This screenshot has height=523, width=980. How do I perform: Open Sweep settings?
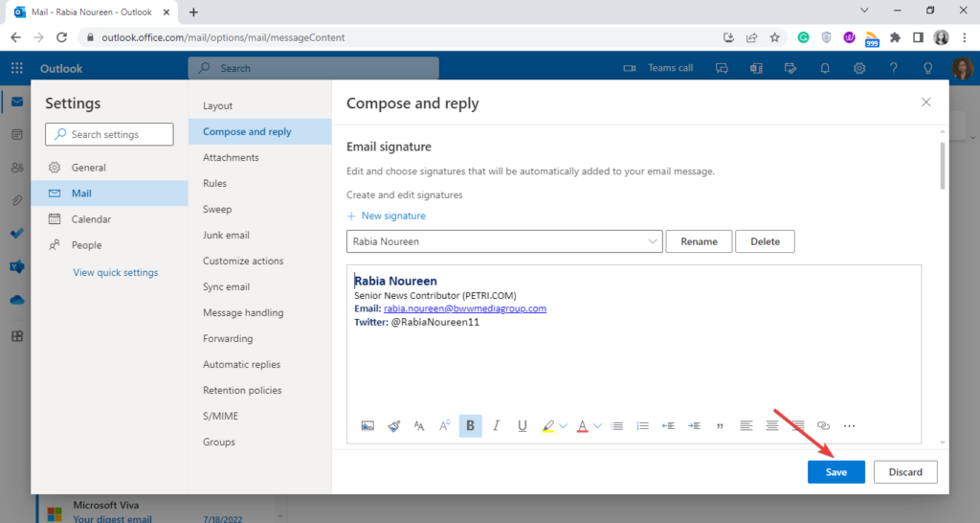pos(260,210)
